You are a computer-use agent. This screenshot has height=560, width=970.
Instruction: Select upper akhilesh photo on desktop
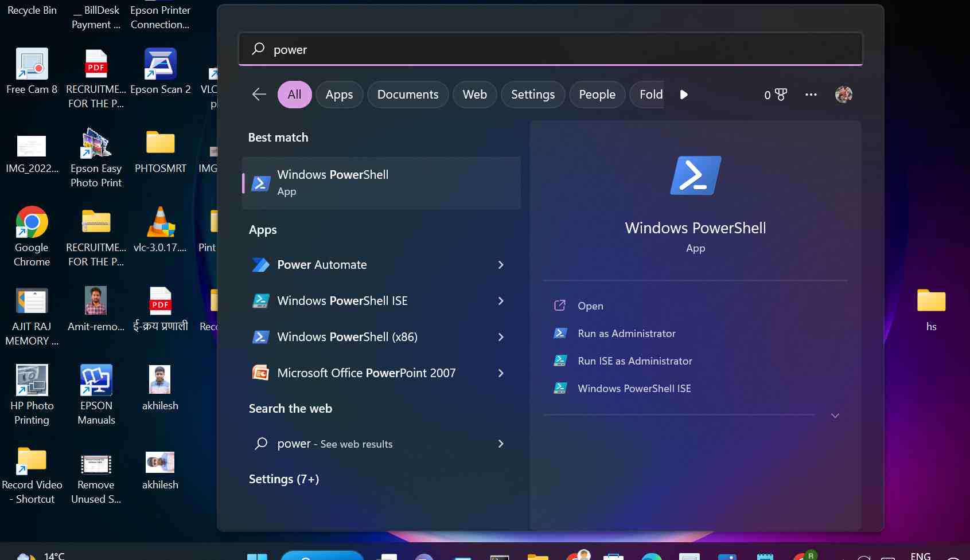pos(160,387)
